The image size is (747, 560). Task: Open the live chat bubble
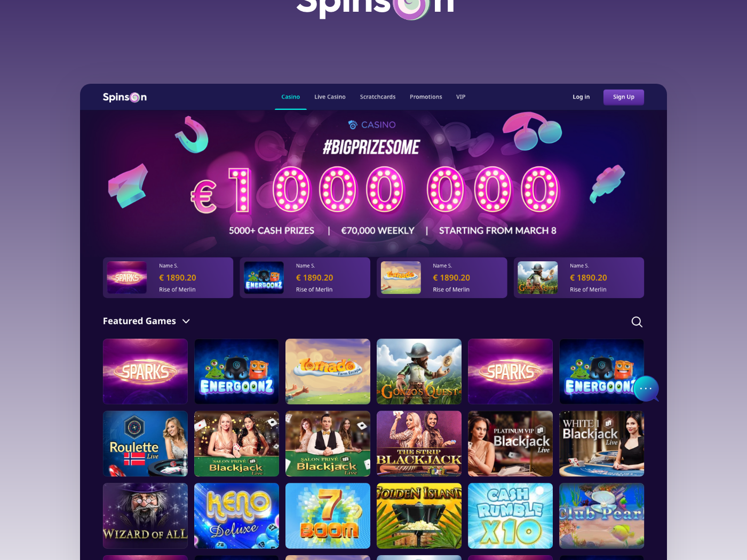tap(646, 389)
